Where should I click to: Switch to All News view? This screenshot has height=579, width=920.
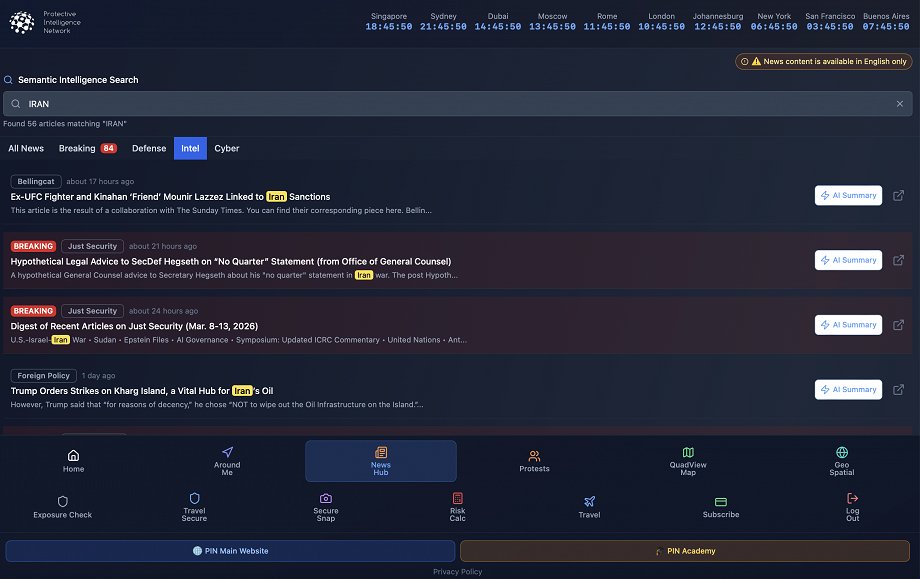tap(26, 148)
